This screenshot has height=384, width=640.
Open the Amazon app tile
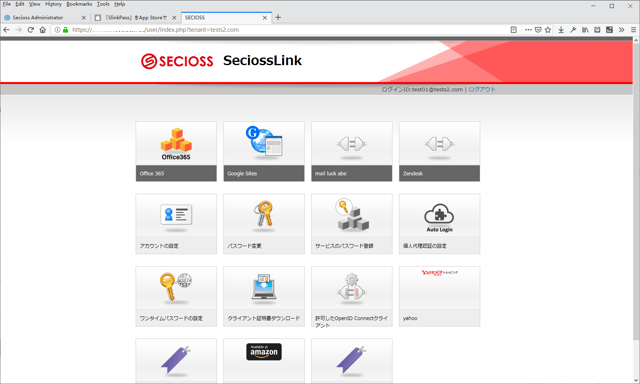[264, 361]
